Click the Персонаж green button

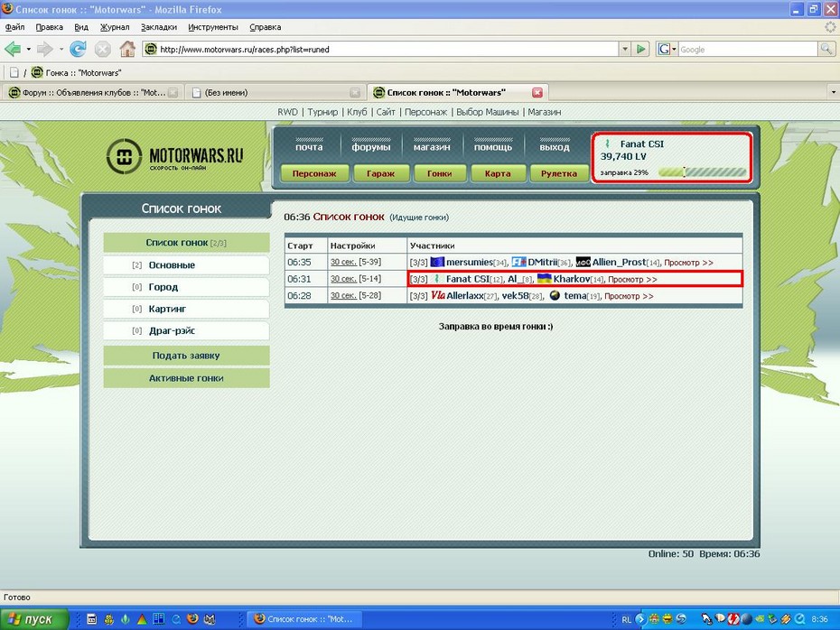pos(314,173)
